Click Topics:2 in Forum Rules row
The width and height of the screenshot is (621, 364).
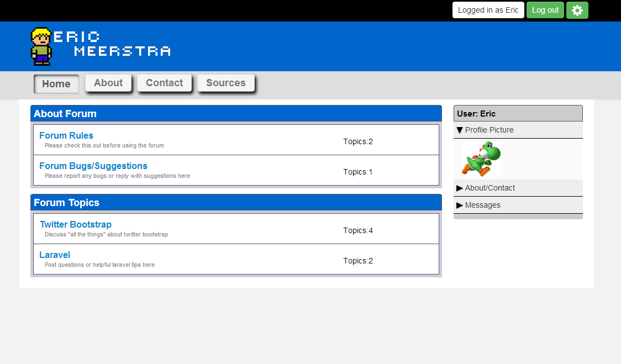pos(358,141)
